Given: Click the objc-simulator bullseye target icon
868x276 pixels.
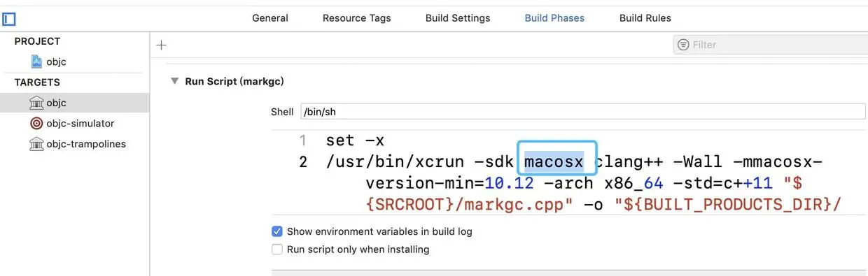Looking at the screenshot, I should [x=36, y=123].
